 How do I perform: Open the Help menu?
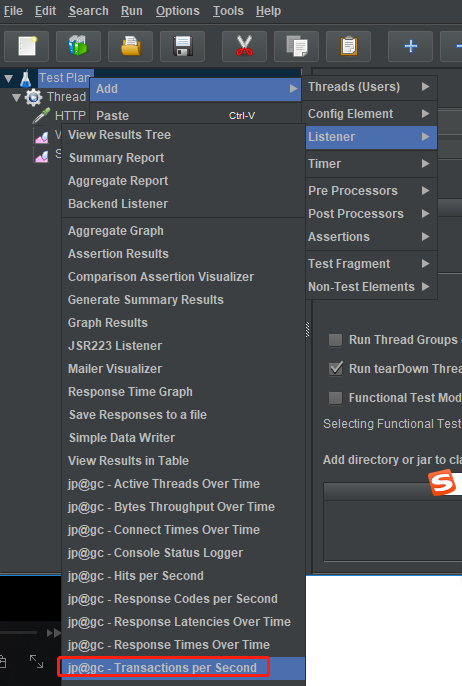268,11
